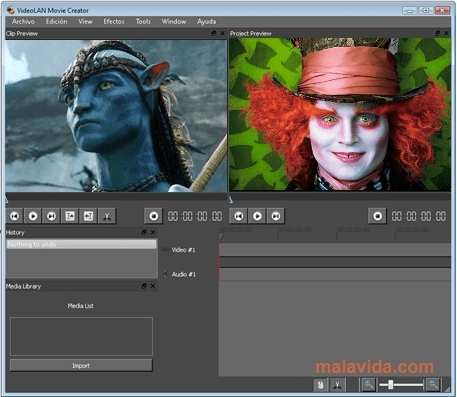The height and width of the screenshot is (397, 457).
Task: Click inside the Media List box
Action: (x=81, y=336)
